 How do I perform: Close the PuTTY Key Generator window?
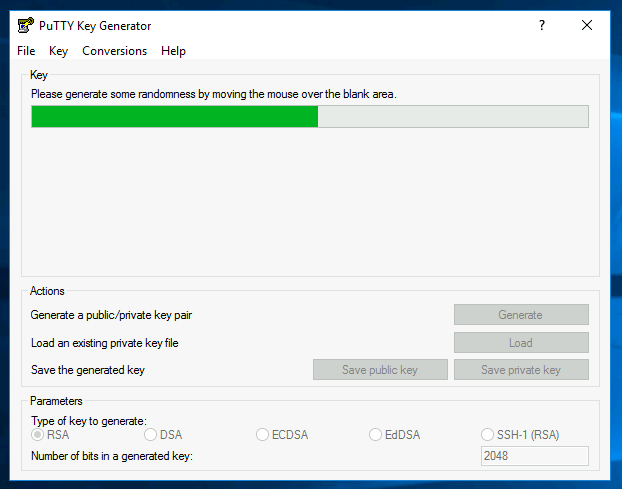tap(587, 25)
